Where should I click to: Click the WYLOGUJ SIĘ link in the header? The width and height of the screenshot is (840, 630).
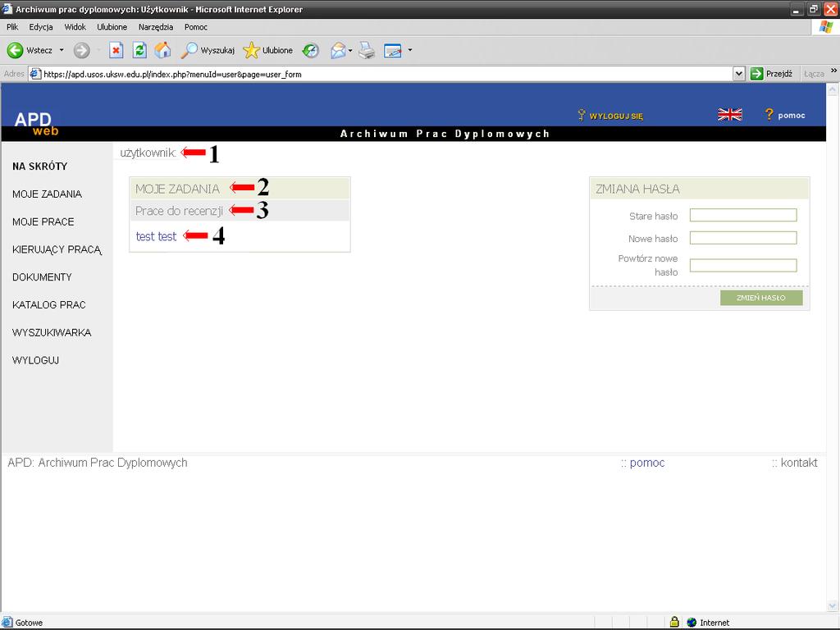tap(616, 116)
